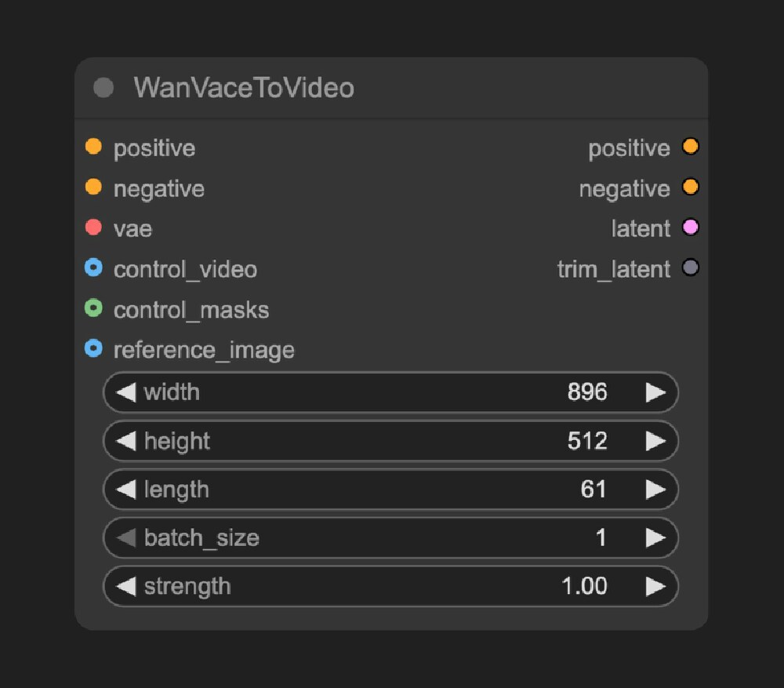Decrease width with the left arrow
Viewport: 784px width, 688px height.
tap(125, 392)
